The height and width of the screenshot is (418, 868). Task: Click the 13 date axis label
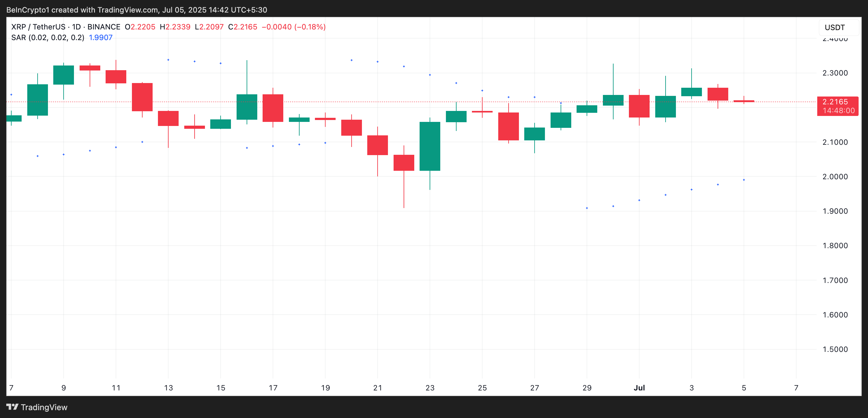(168, 388)
